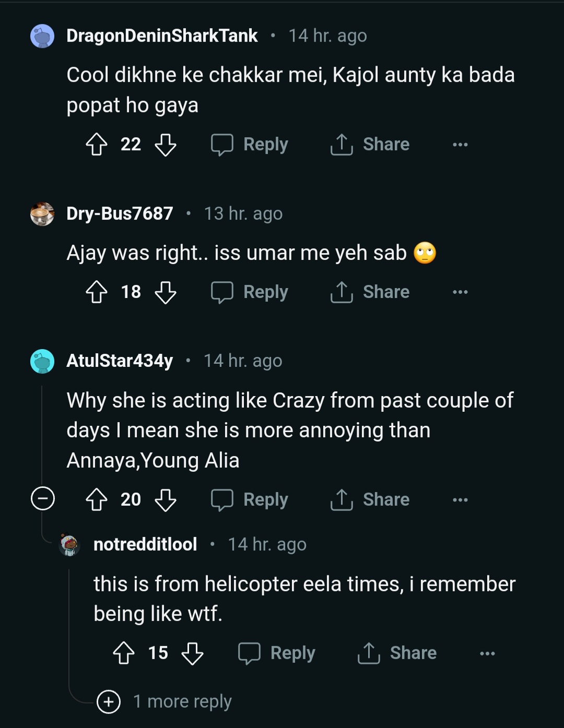Open more options on Dry-Bus7687's comment

(x=460, y=292)
